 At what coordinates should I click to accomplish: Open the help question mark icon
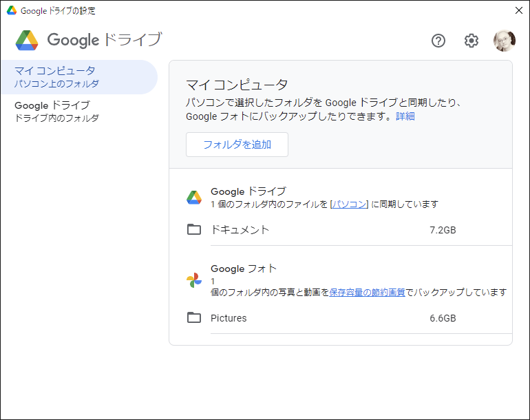click(438, 41)
